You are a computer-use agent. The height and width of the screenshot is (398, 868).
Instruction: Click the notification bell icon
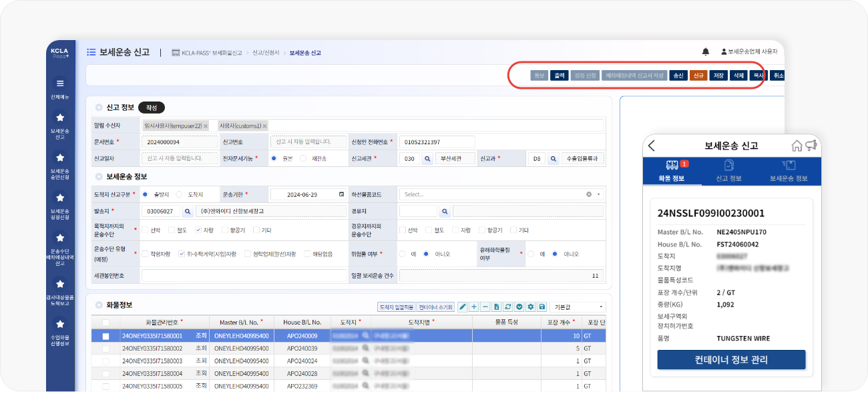tap(706, 51)
